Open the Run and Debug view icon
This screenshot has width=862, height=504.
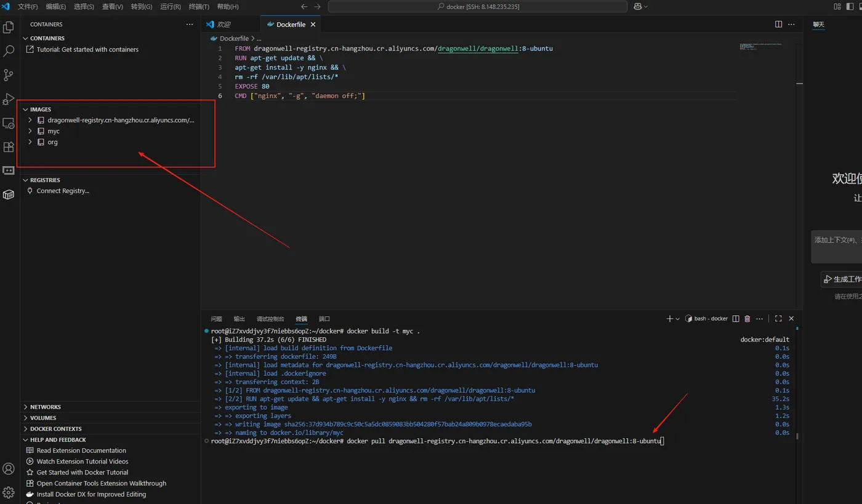pyautogui.click(x=9, y=99)
